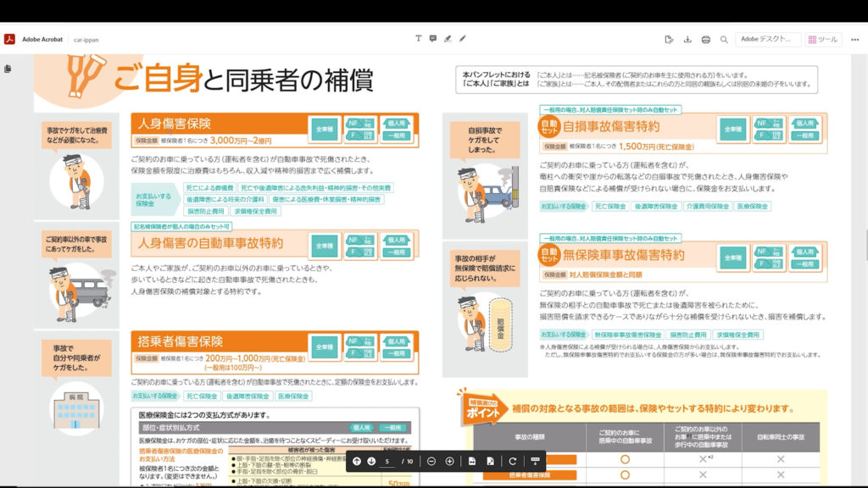Image resolution: width=868 pixels, height=488 pixels.
Task: Zoom in with the plus button
Action: point(449,461)
